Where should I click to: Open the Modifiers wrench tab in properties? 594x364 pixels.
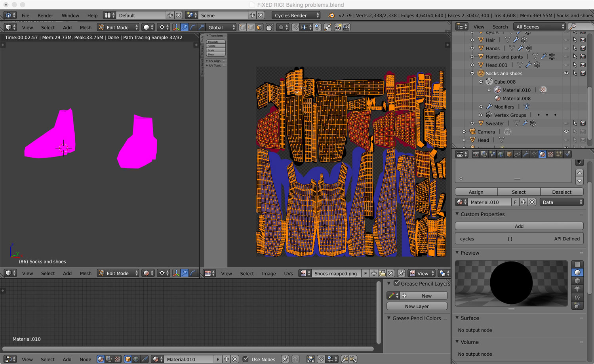(526, 154)
